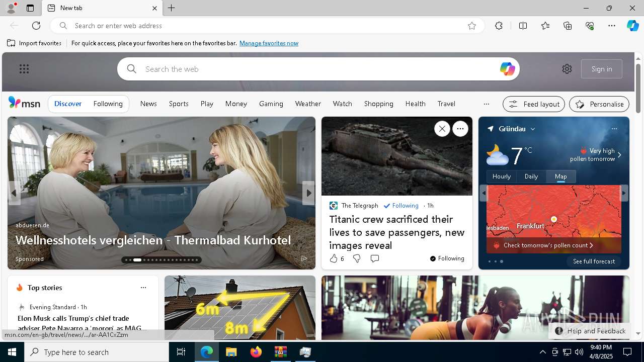This screenshot has height=362, width=644.
Task: Click the Sign in button
Action: click(602, 69)
